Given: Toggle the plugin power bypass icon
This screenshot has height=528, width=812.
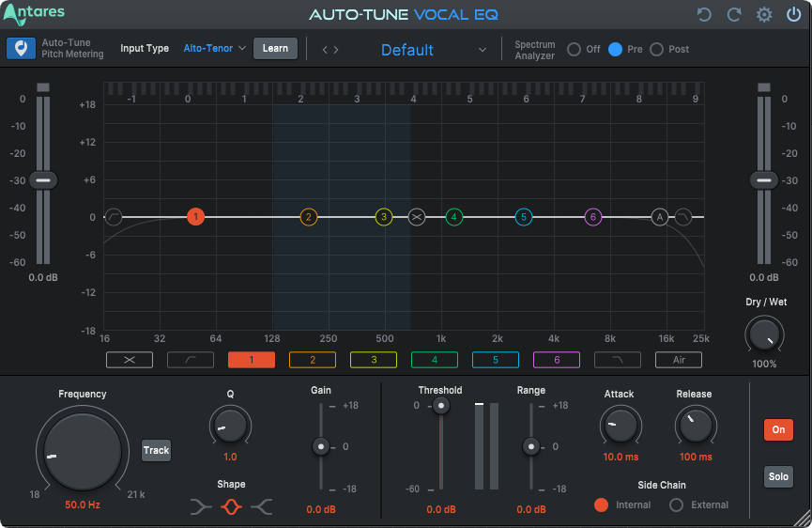Looking at the screenshot, I should click(x=794, y=14).
